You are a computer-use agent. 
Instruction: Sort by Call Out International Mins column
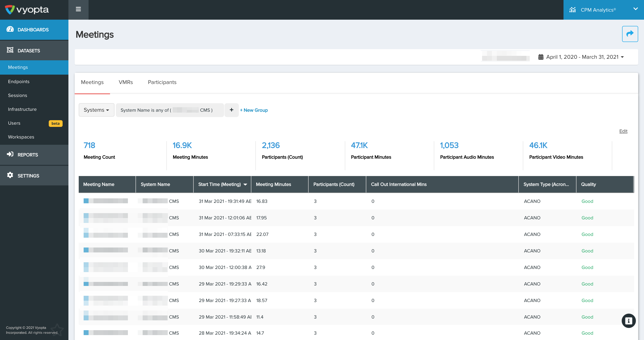point(442,184)
